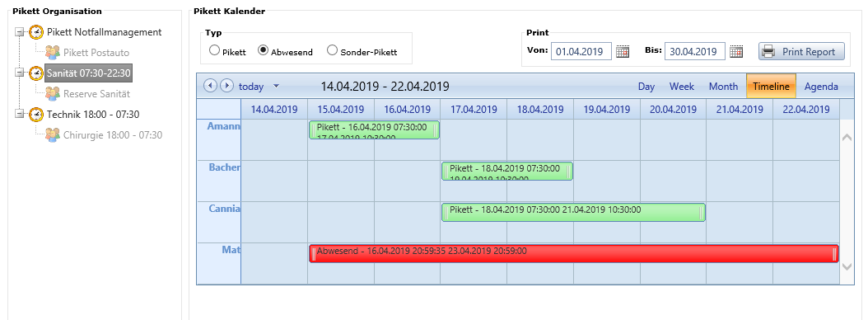Click the Reserve Sanität people icon

point(53,94)
